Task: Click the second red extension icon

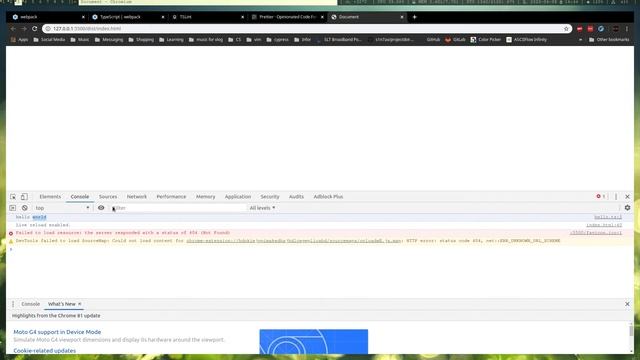Action: pos(590,29)
